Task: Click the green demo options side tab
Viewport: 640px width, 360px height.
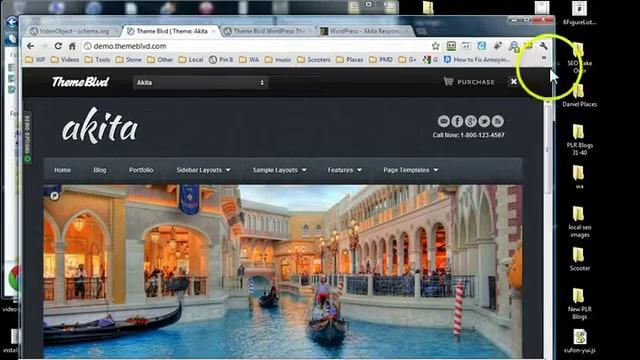Action: pyautogui.click(x=28, y=138)
